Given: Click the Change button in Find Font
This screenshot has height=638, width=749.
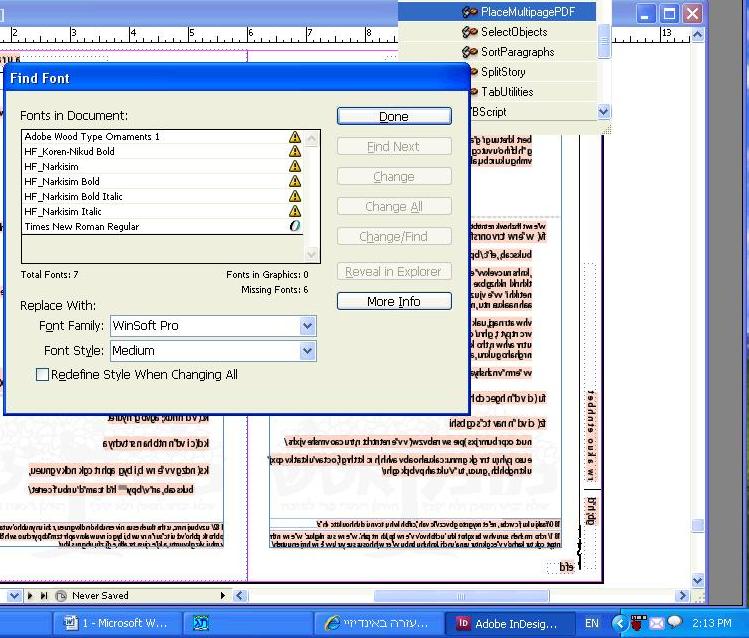Looking at the screenshot, I should coord(394,177).
